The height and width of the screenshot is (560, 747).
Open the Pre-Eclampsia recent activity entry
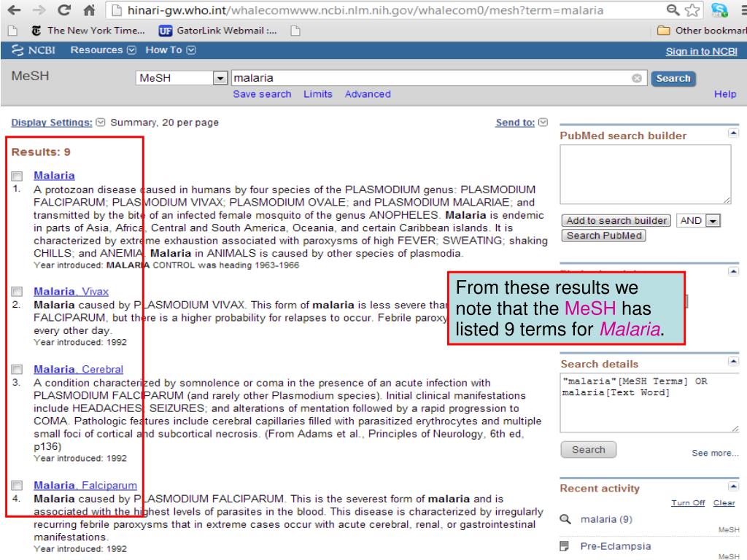(616, 546)
